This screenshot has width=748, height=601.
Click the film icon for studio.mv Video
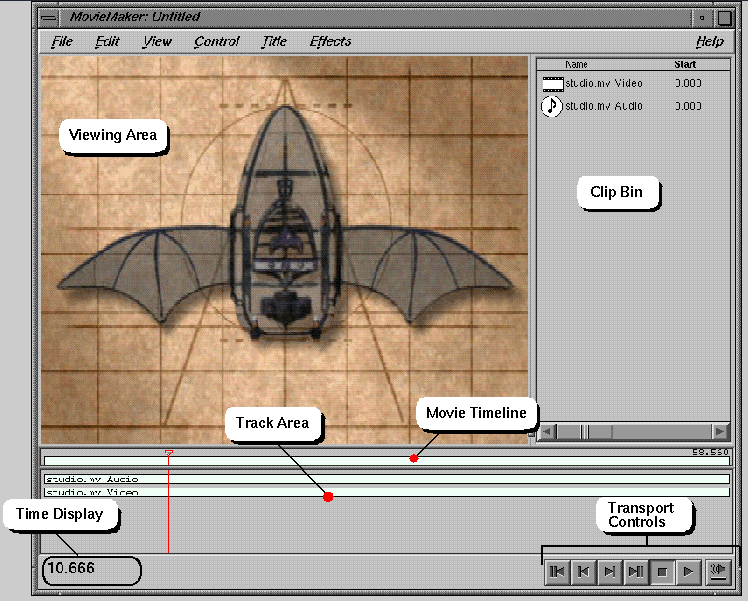553,84
